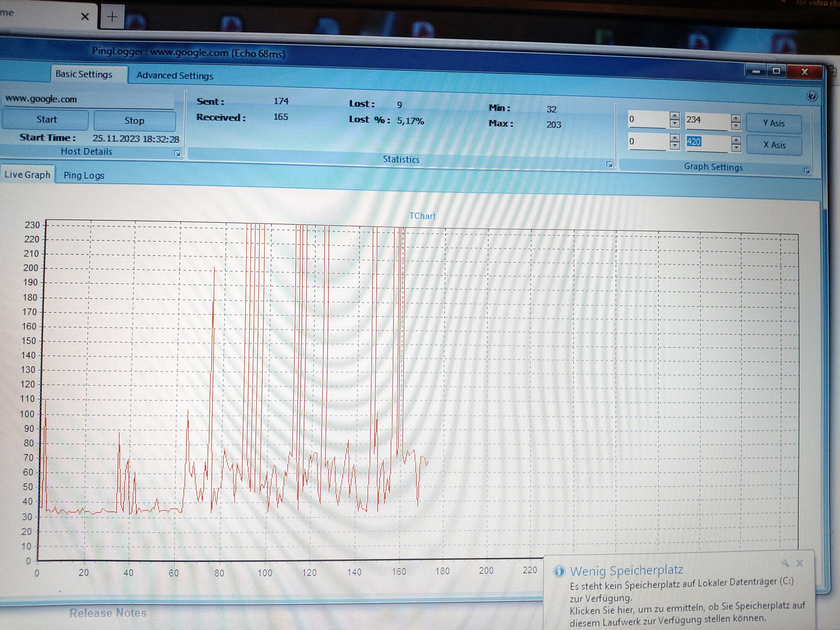Increase Y axis maximum value 234

736,118
